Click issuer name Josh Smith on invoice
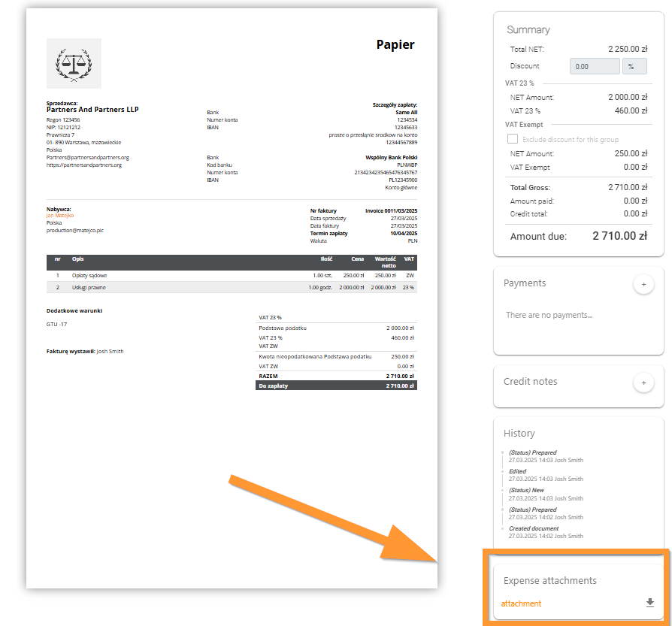 (110, 351)
